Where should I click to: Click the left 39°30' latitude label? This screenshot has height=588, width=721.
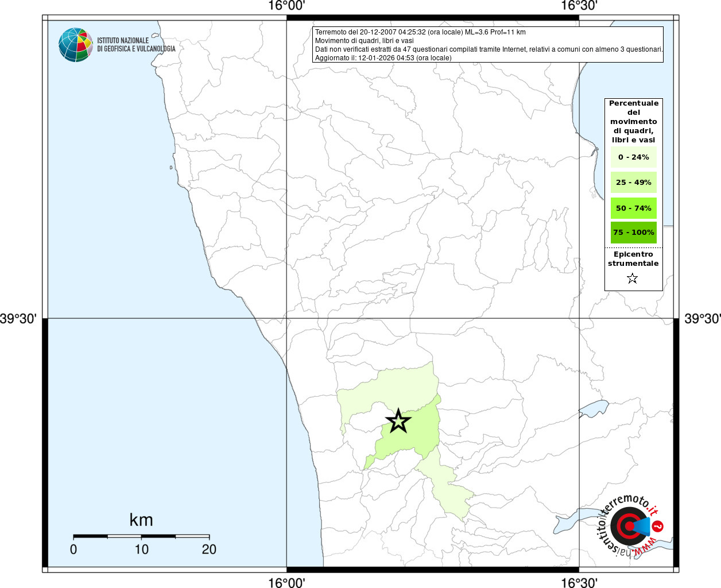(18, 319)
